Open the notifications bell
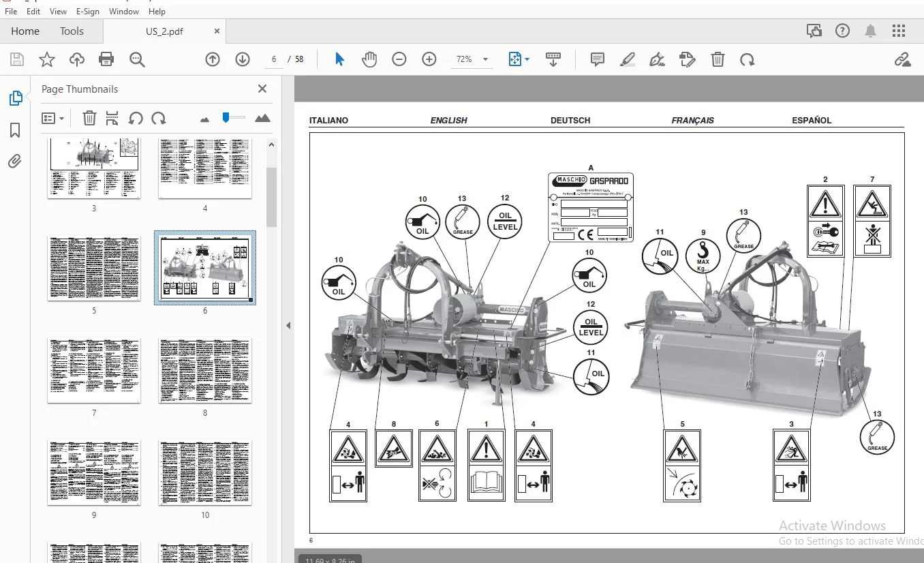 tap(871, 31)
